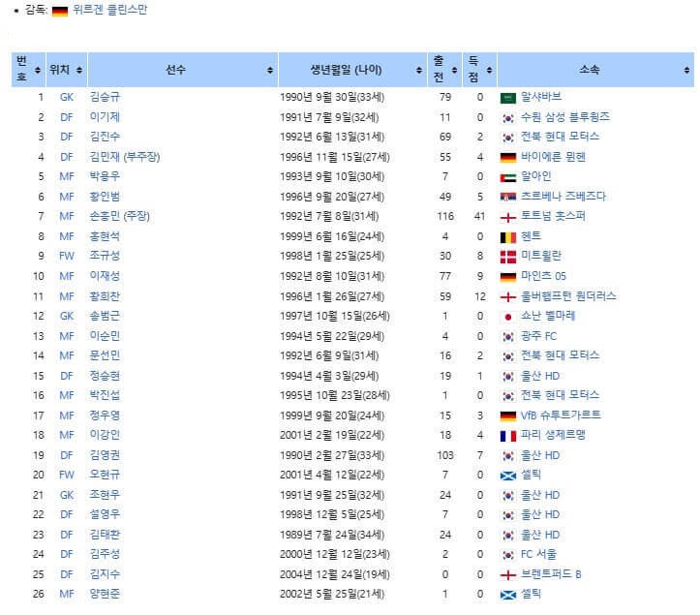This screenshot has width=700, height=615.
Task: Click French flag beside 파리 생제르맹
Action: [508, 436]
